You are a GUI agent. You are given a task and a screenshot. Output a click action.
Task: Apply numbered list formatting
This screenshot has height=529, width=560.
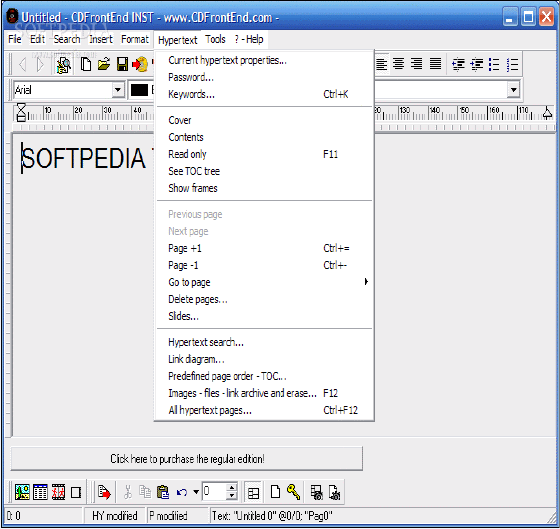[512, 65]
